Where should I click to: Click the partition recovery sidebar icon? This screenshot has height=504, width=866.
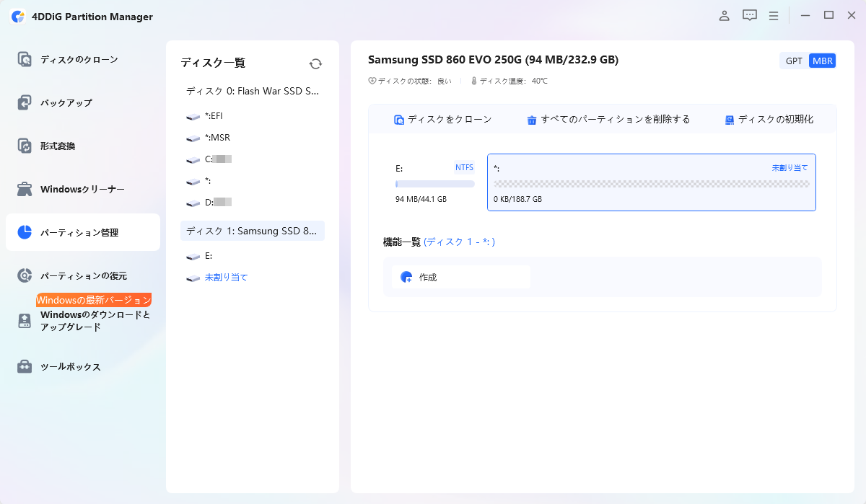click(25, 275)
